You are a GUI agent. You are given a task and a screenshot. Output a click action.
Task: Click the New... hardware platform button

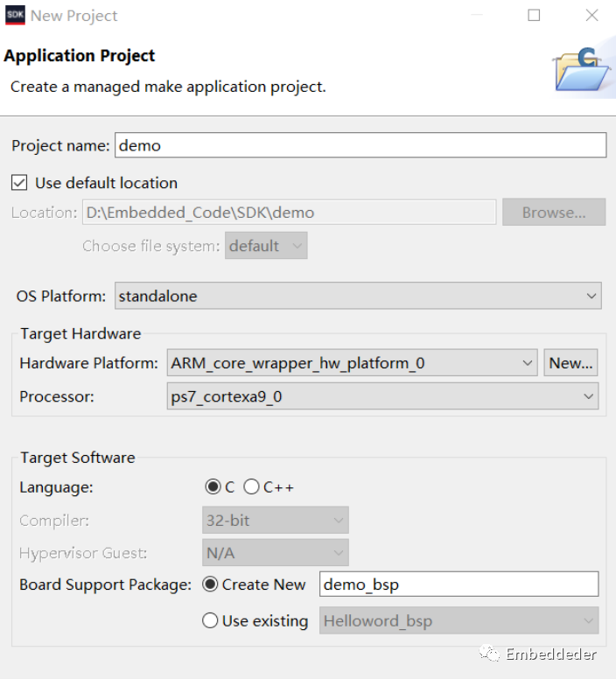[x=571, y=362]
